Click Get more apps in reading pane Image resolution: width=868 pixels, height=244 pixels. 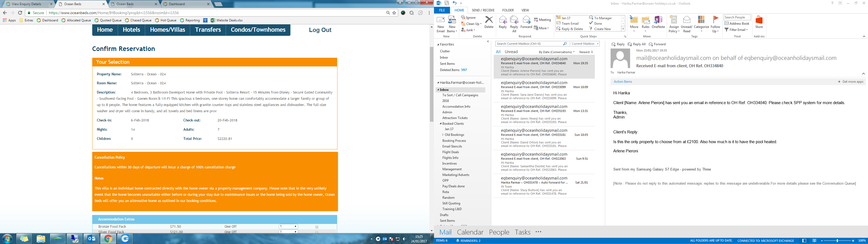point(851,82)
